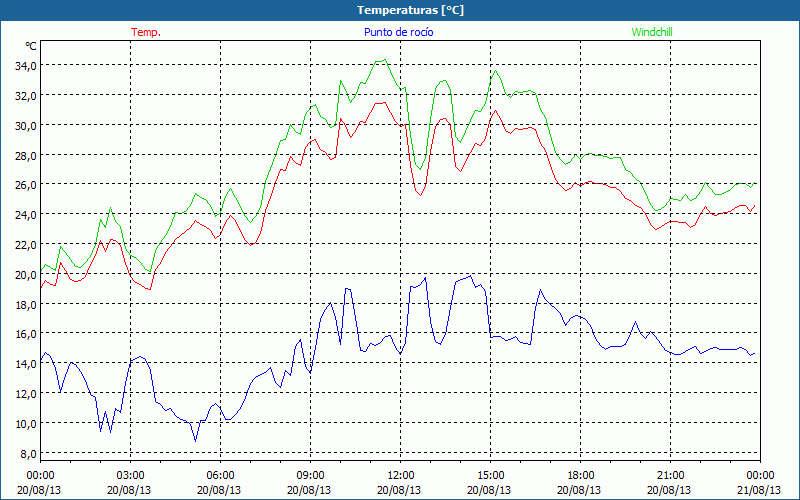Click the 06:00 time axis label

[220, 476]
